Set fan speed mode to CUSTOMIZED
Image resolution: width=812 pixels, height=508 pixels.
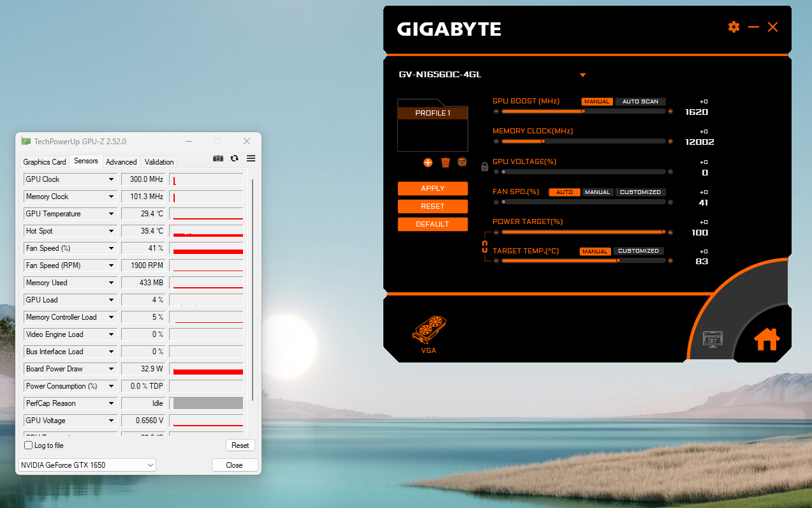click(x=640, y=192)
